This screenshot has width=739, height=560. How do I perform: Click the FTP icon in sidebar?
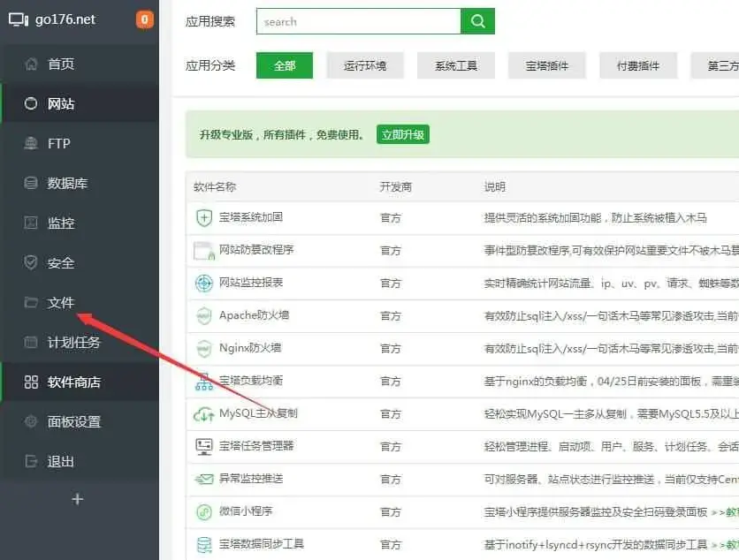click(31, 143)
